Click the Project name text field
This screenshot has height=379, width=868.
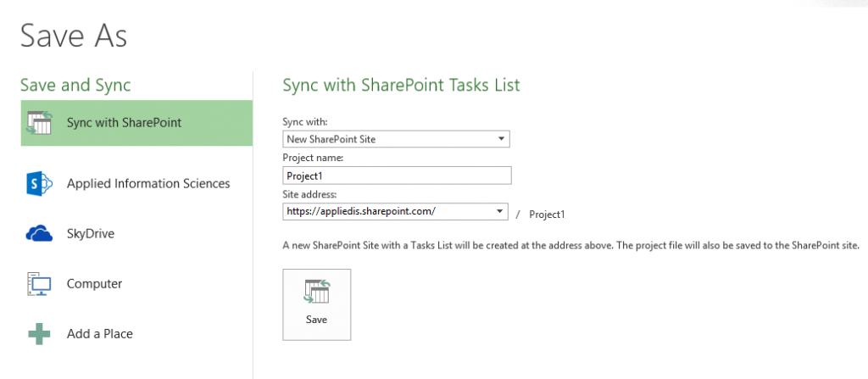[397, 176]
